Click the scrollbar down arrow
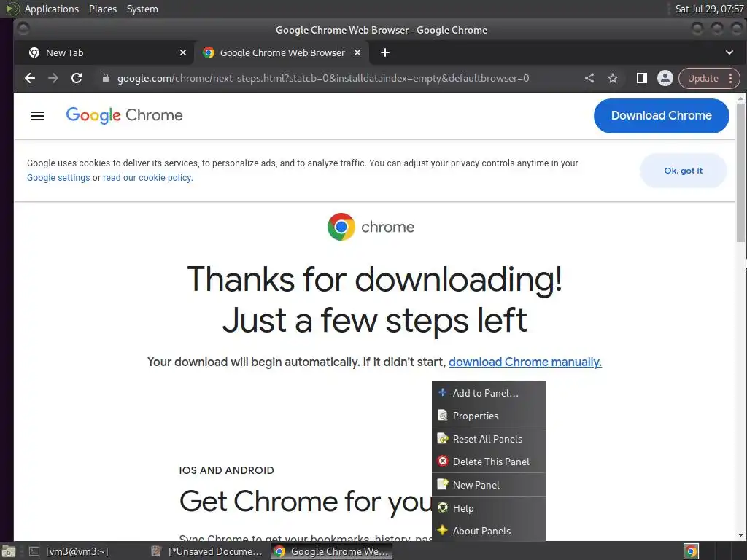This screenshot has width=747, height=560. (x=740, y=535)
